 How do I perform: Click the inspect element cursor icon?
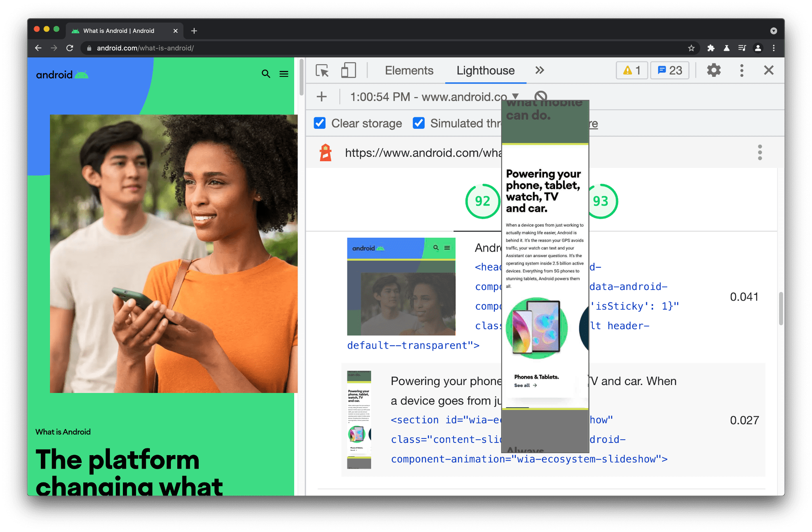(322, 70)
